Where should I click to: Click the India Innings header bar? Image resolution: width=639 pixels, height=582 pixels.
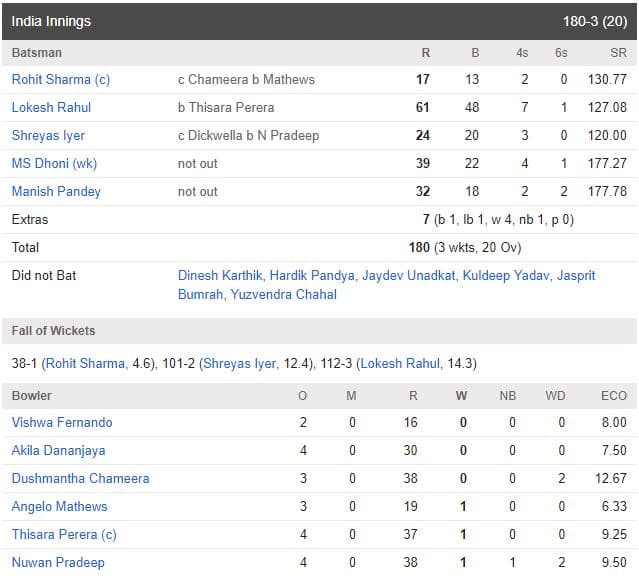pyautogui.click(x=319, y=20)
